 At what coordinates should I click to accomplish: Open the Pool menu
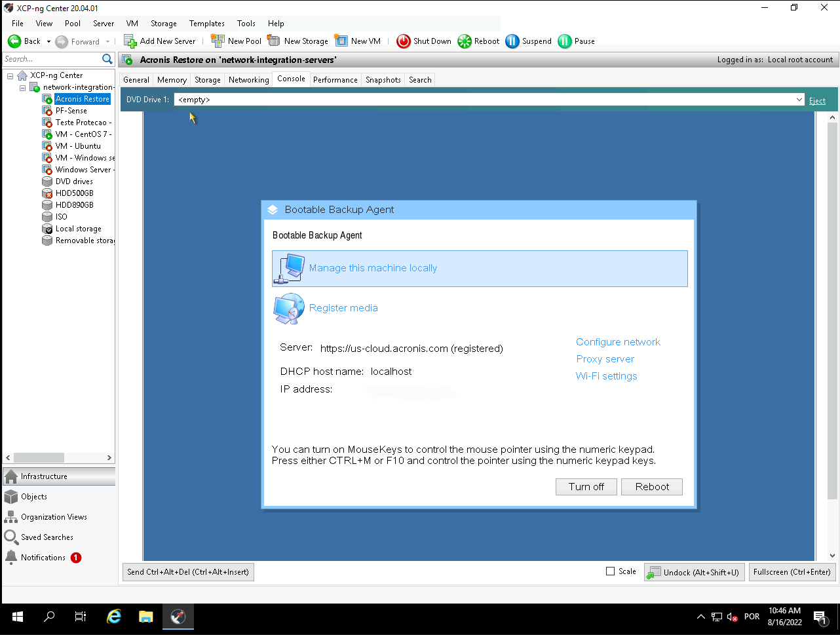73,24
